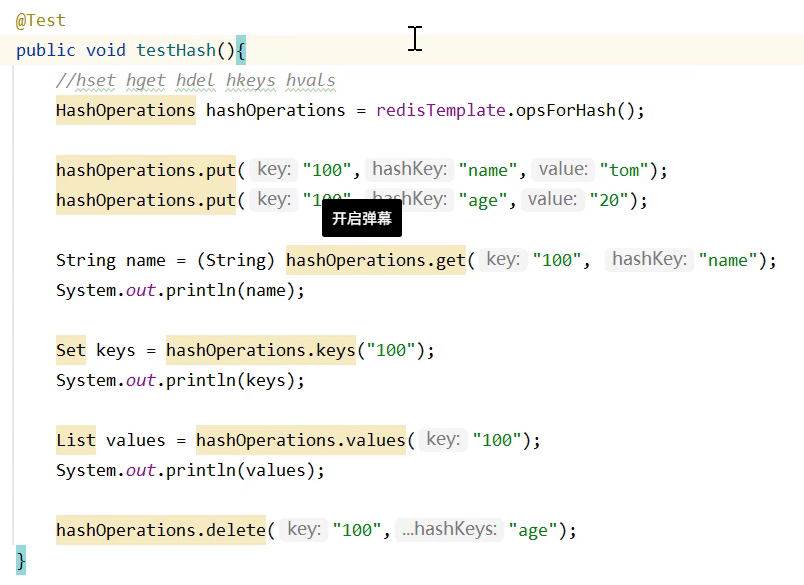
Task: Click hashOperations.keys call
Action: 261,350
